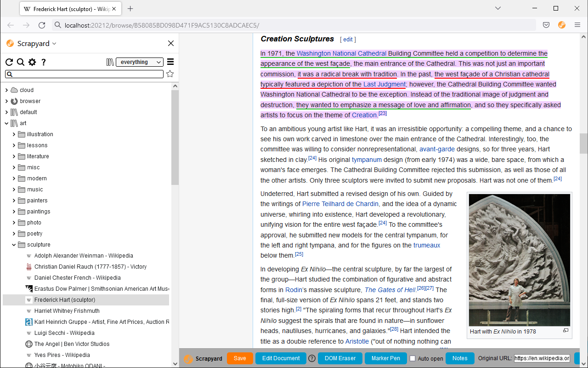Activate the Marker Pen tool

click(x=386, y=358)
